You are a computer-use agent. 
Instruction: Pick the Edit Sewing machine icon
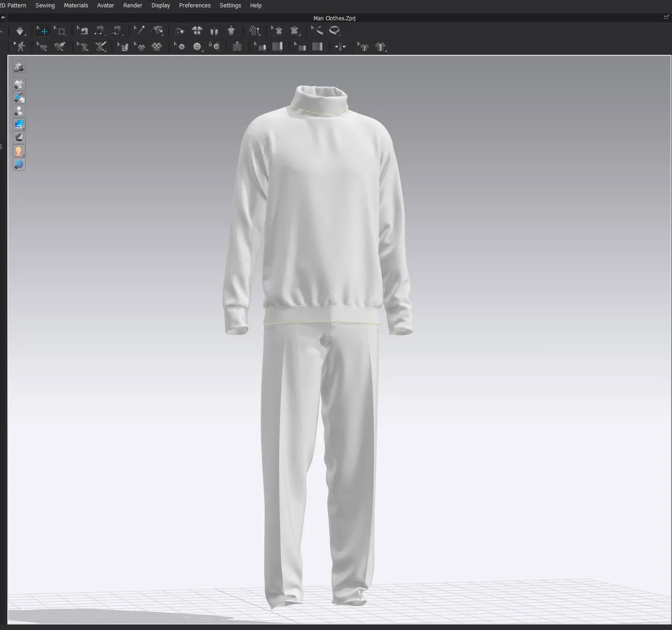click(x=82, y=31)
